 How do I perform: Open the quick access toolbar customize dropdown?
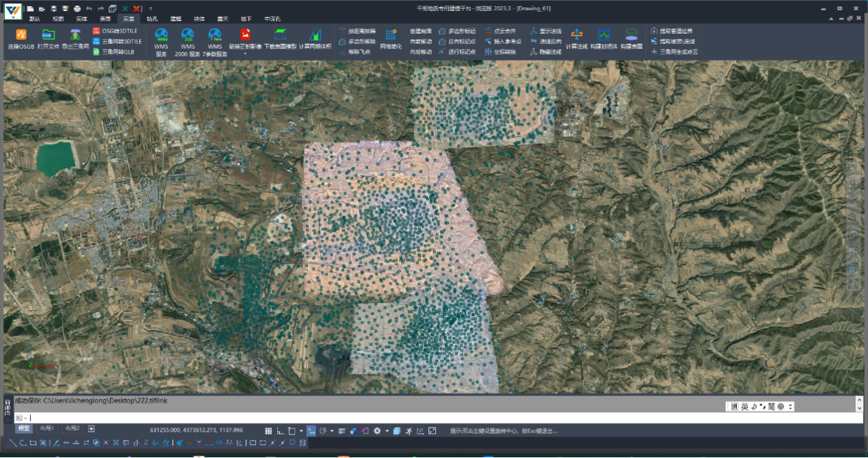point(151,8)
